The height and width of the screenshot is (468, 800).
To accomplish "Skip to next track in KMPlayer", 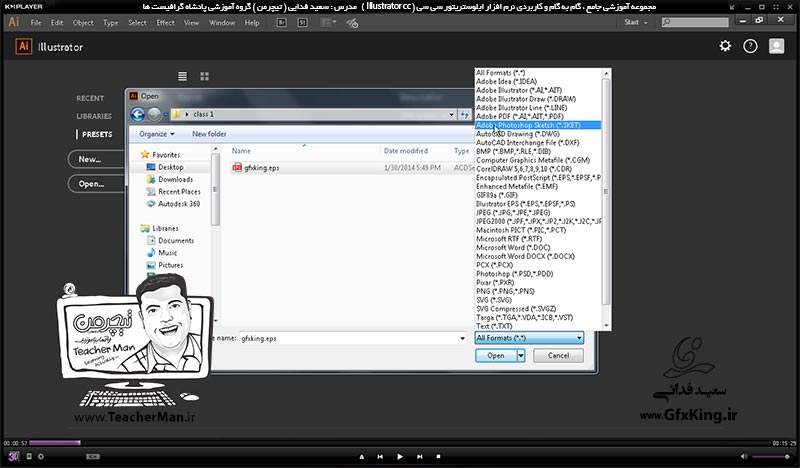I will coord(419,457).
